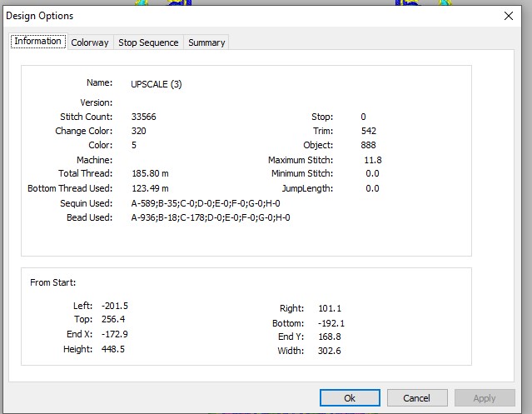Click the Top value 256.4
The height and width of the screenshot is (414, 532).
click(x=113, y=319)
